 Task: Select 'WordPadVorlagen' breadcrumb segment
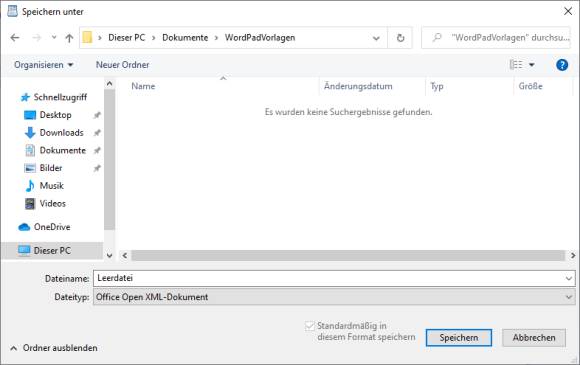260,38
